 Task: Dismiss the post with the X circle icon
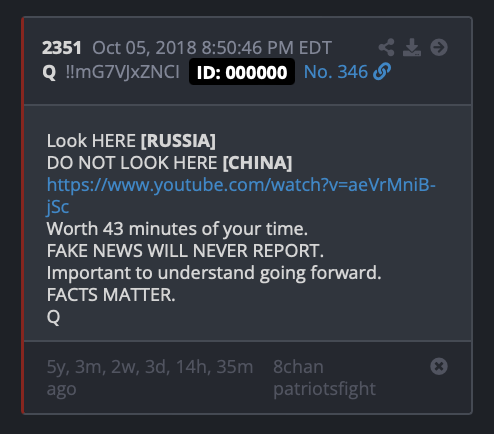[439, 366]
